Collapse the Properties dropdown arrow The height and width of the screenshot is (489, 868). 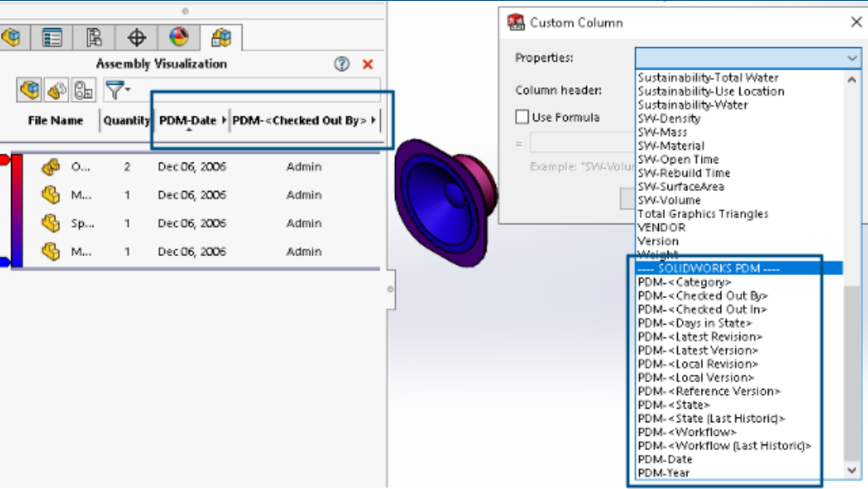[852, 57]
